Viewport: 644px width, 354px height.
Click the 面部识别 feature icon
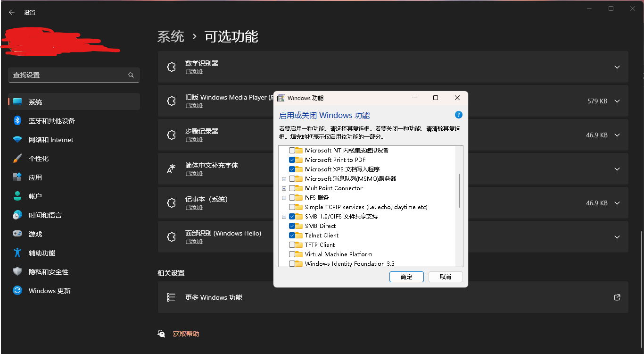click(172, 237)
